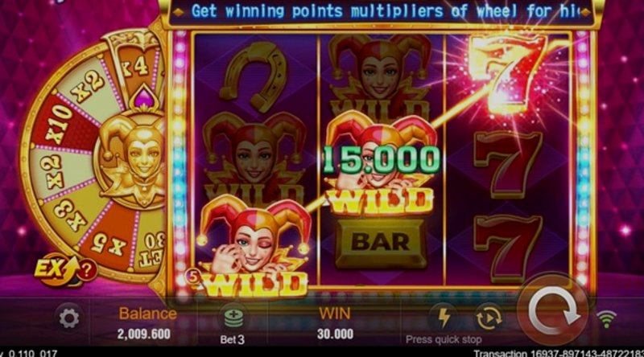The height and width of the screenshot is (357, 644).
Task: Click the winking joker WILD on left reel
Action: click(253, 245)
